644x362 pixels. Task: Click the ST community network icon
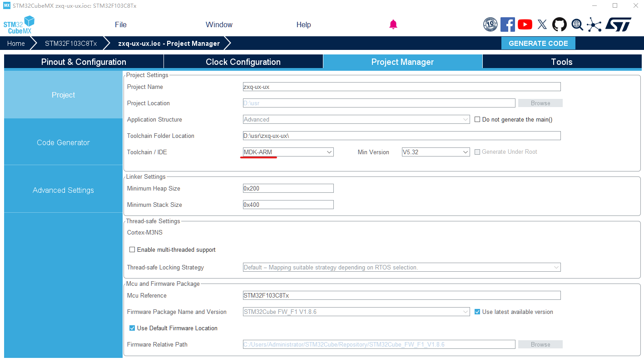[x=594, y=24]
